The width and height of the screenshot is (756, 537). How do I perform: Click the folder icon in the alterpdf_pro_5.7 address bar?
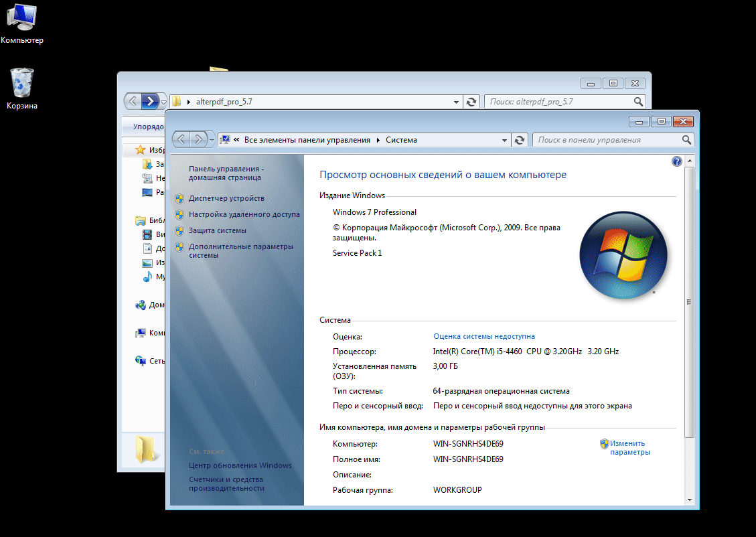point(177,102)
